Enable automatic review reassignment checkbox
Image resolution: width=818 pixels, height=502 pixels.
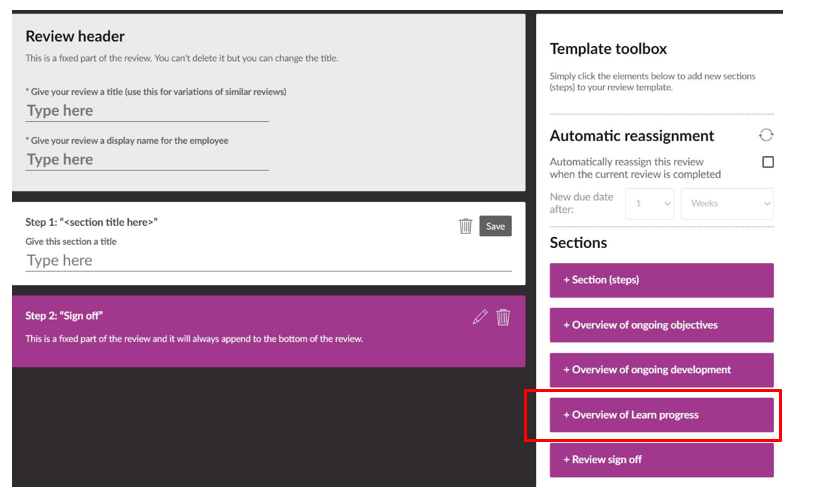tap(767, 162)
